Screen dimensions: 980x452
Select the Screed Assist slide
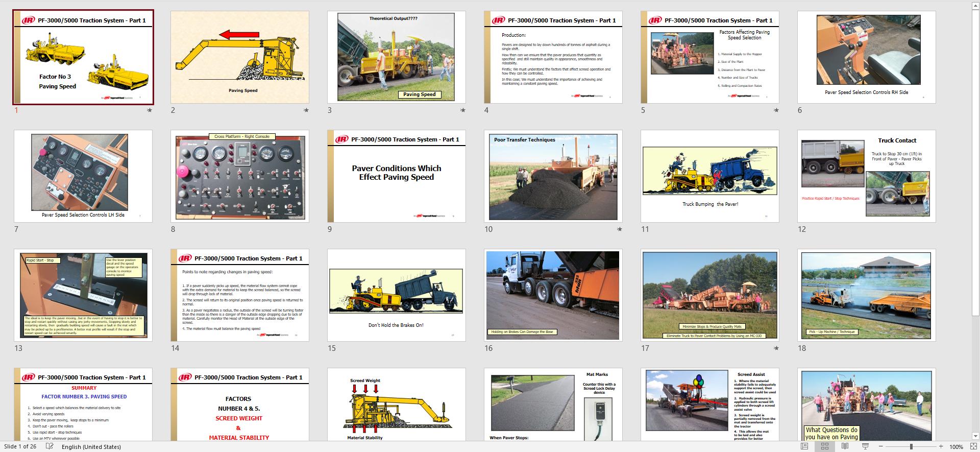(710, 405)
